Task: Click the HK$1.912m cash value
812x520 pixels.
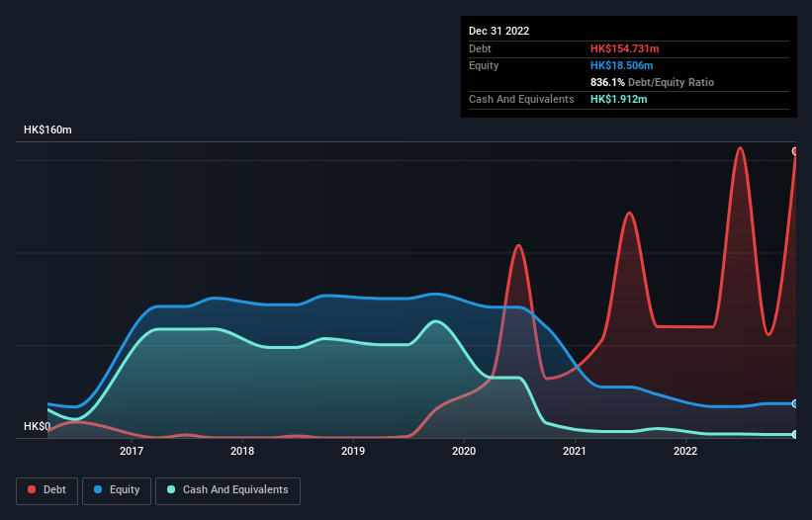Action: pyautogui.click(x=619, y=99)
